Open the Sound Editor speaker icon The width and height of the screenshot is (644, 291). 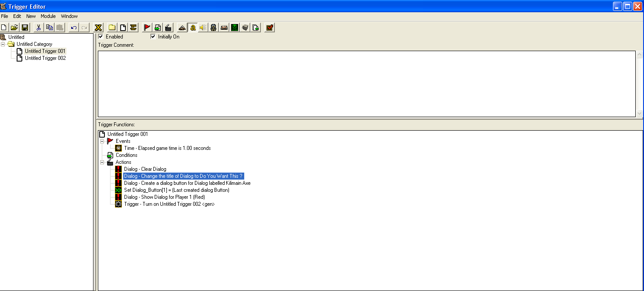(203, 28)
